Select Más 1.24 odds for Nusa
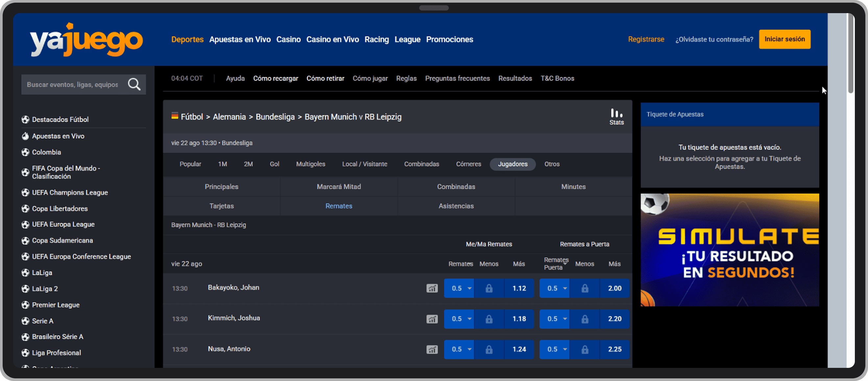This screenshot has width=868, height=381. click(x=519, y=349)
